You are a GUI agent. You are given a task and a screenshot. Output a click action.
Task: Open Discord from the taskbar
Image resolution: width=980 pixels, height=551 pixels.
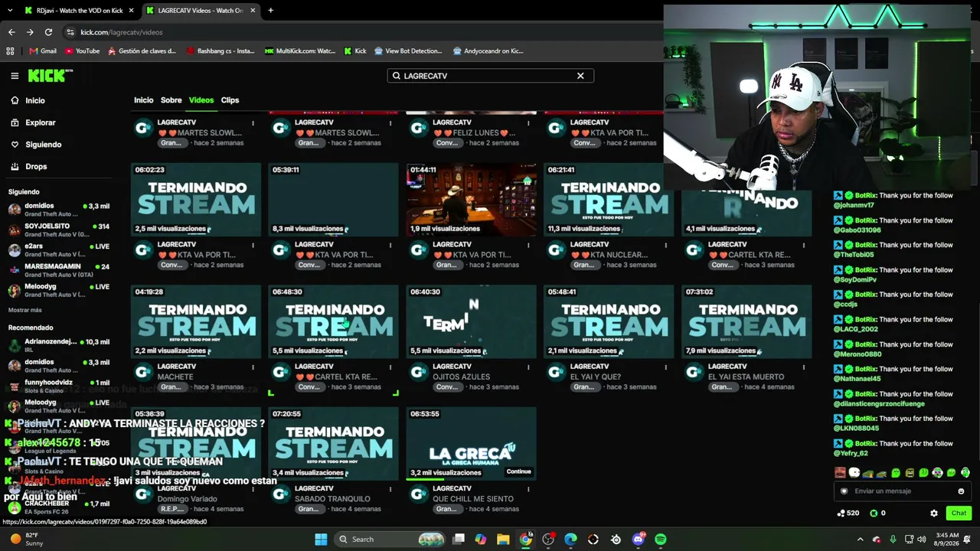click(x=639, y=540)
